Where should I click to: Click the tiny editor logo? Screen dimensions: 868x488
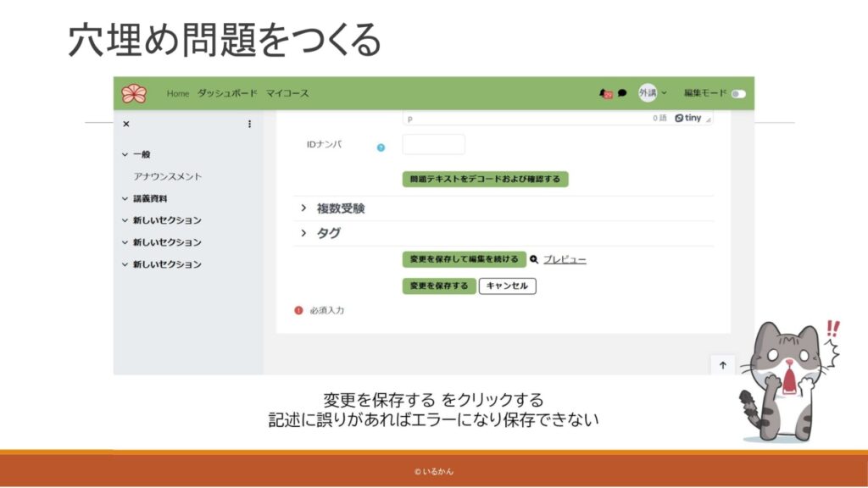[690, 119]
